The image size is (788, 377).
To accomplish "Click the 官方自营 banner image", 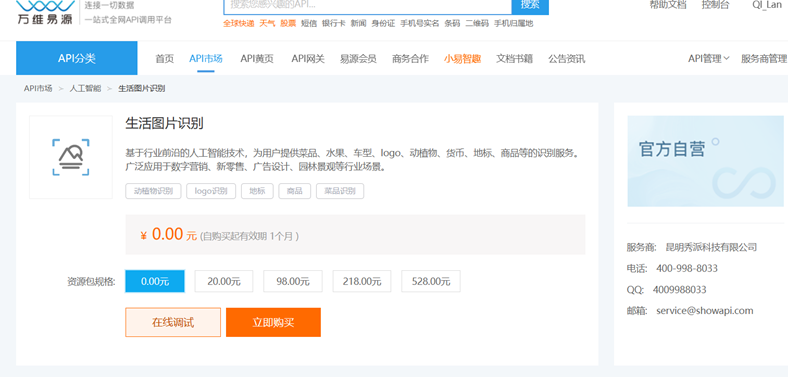I will click(705, 161).
